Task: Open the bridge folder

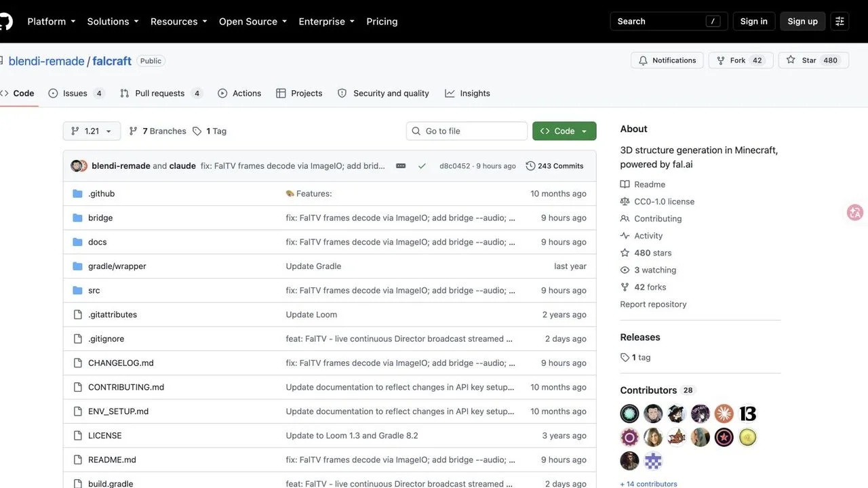Action: (100, 218)
